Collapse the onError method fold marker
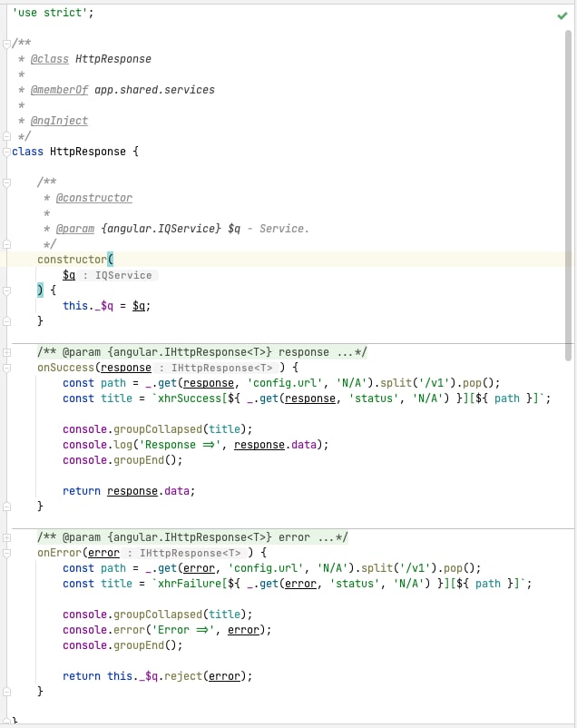Image resolution: width=577 pixels, height=728 pixels. point(6,553)
